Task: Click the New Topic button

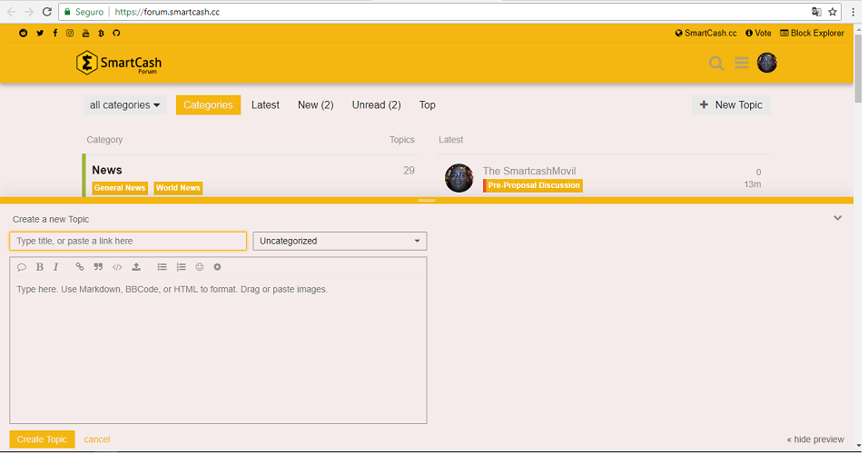Action: pyautogui.click(x=731, y=105)
